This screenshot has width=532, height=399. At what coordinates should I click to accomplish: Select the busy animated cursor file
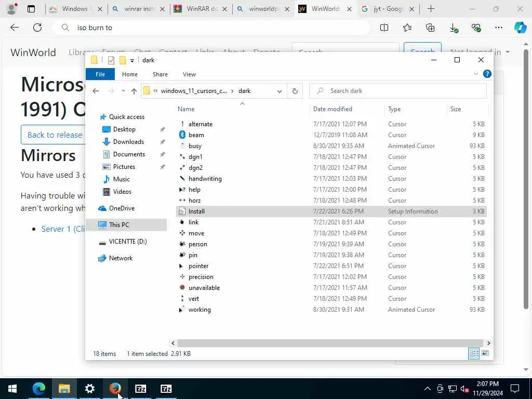(331, 146)
